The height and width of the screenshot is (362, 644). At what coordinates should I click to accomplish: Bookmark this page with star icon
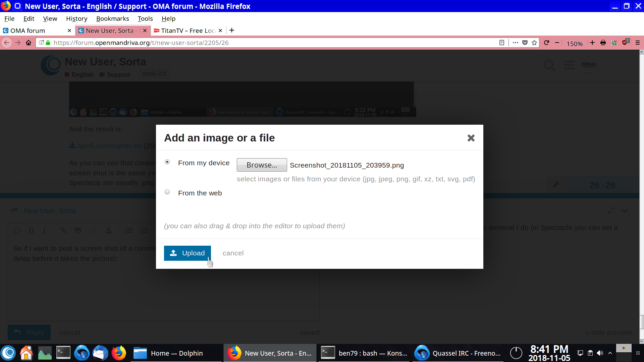[x=534, y=43]
